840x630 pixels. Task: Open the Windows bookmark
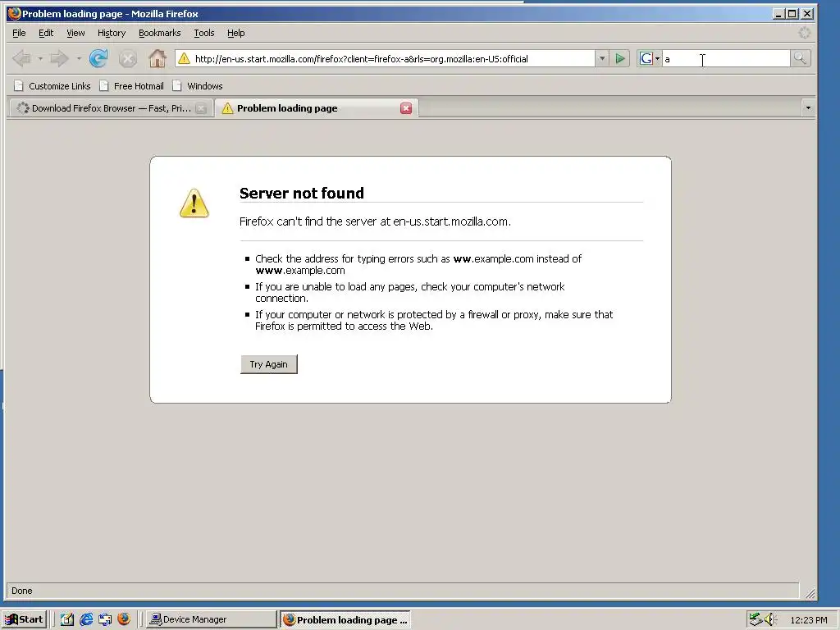(x=198, y=85)
